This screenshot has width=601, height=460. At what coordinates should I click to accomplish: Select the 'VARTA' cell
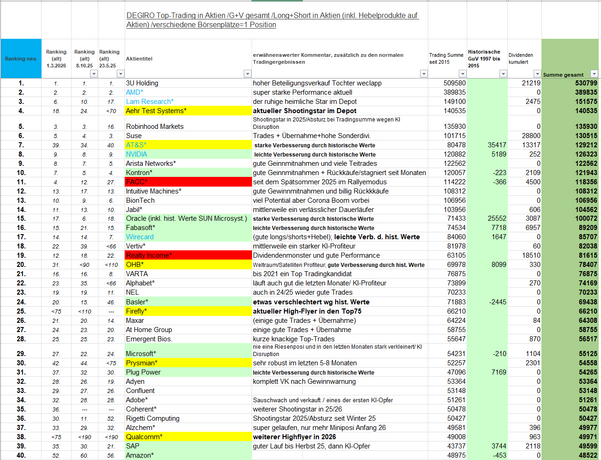click(x=188, y=274)
